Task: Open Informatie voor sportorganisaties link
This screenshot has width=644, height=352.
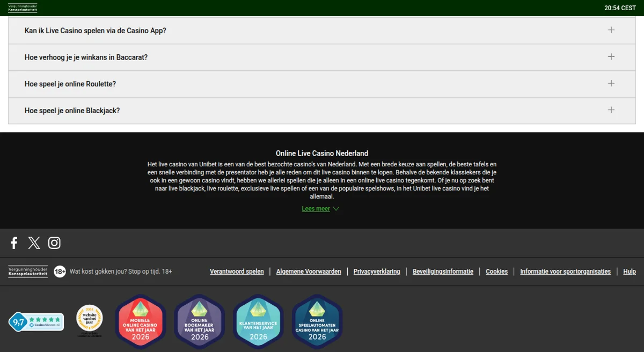Action: tap(565, 272)
